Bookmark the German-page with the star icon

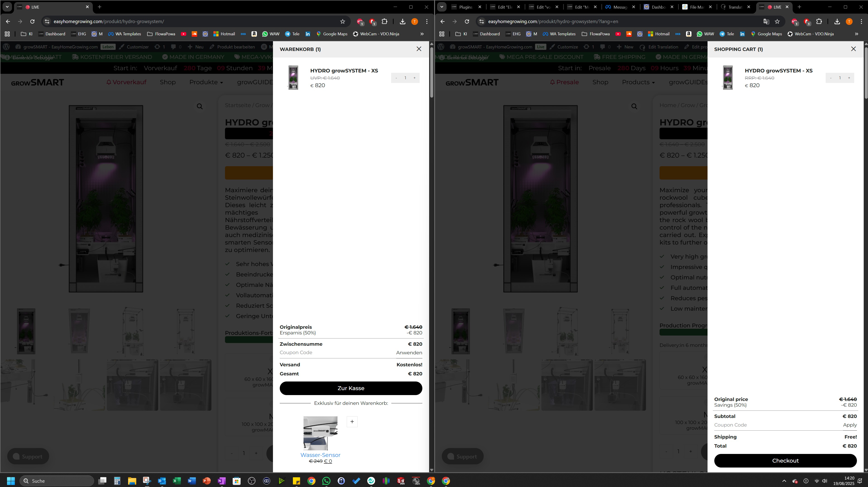343,22
